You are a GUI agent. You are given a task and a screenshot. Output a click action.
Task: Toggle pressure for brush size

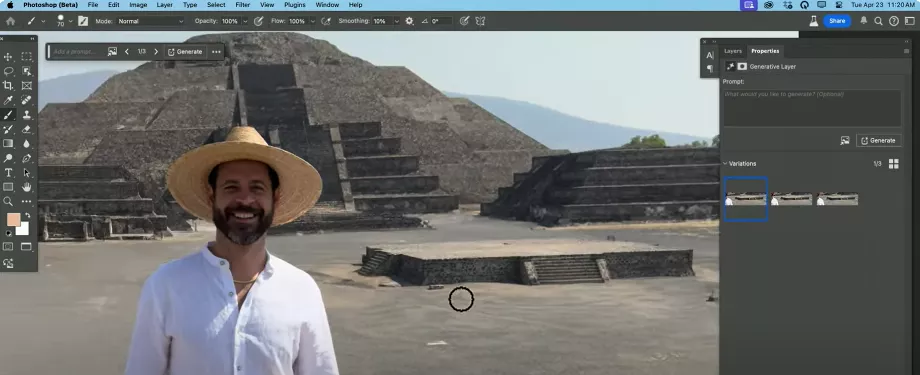click(464, 21)
